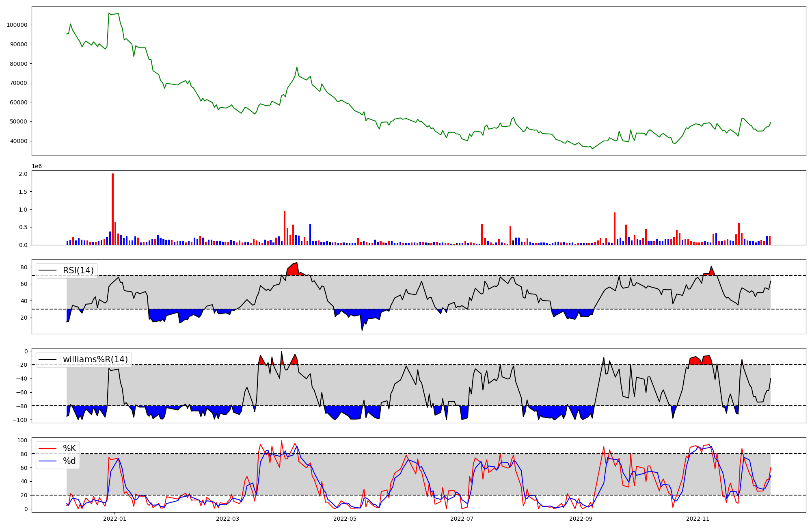
Task: Click the lowest RSI dip in May 2022
Action: point(362,329)
